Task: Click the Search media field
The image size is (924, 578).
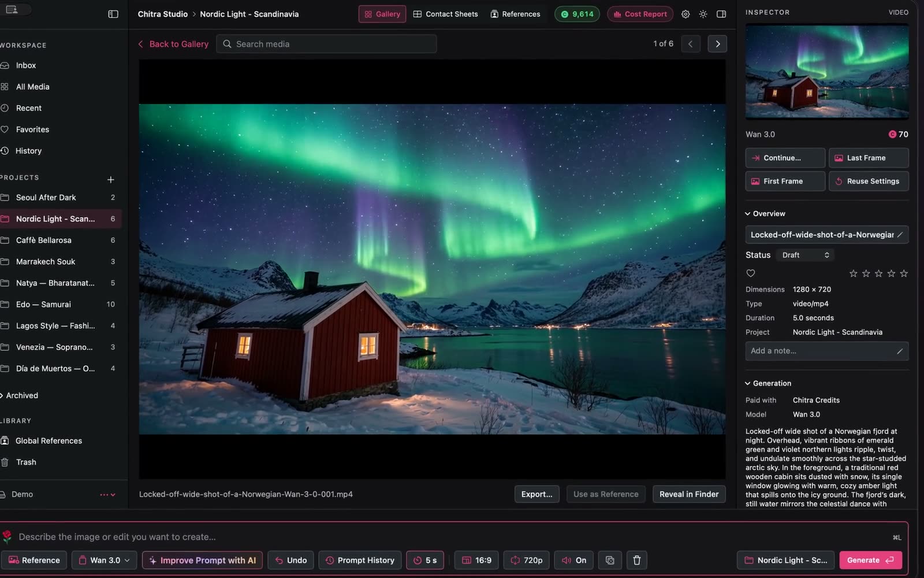Action: tap(326, 44)
